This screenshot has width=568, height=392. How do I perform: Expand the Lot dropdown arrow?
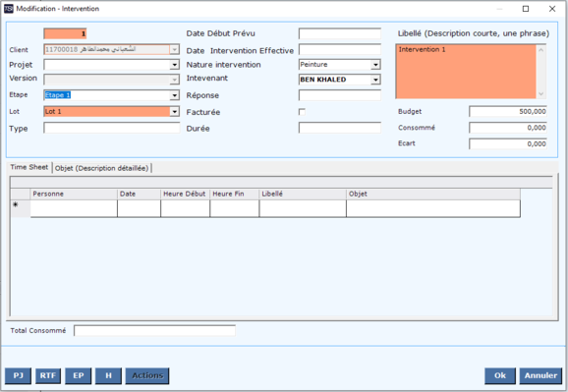click(175, 112)
